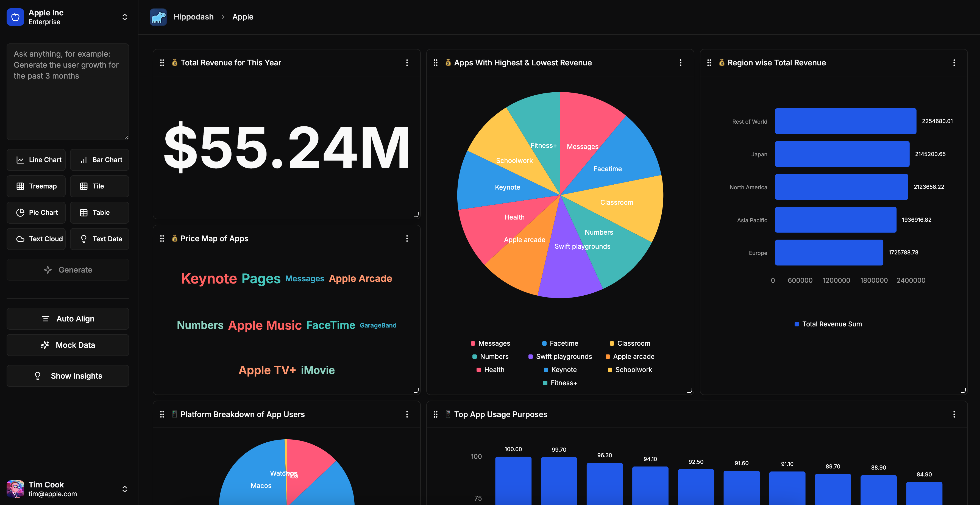Toggle Messages legend entry in pie chart
Viewport: 980px width, 505px height.
pyautogui.click(x=490, y=343)
